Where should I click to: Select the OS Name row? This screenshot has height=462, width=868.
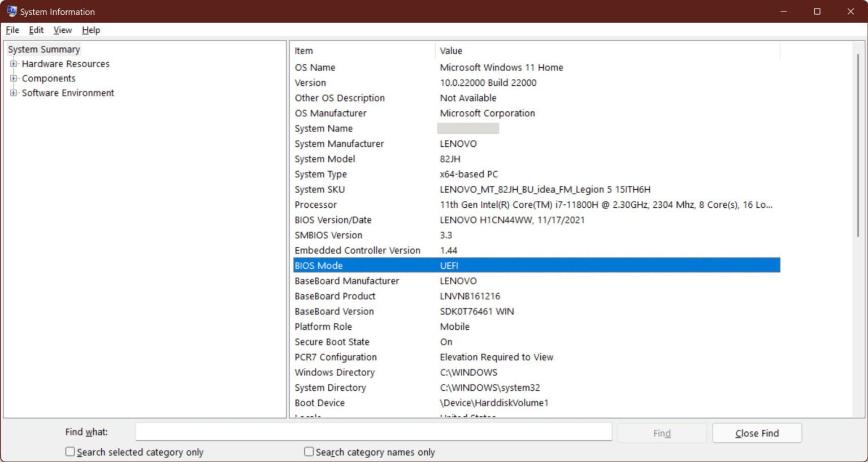click(x=396, y=67)
